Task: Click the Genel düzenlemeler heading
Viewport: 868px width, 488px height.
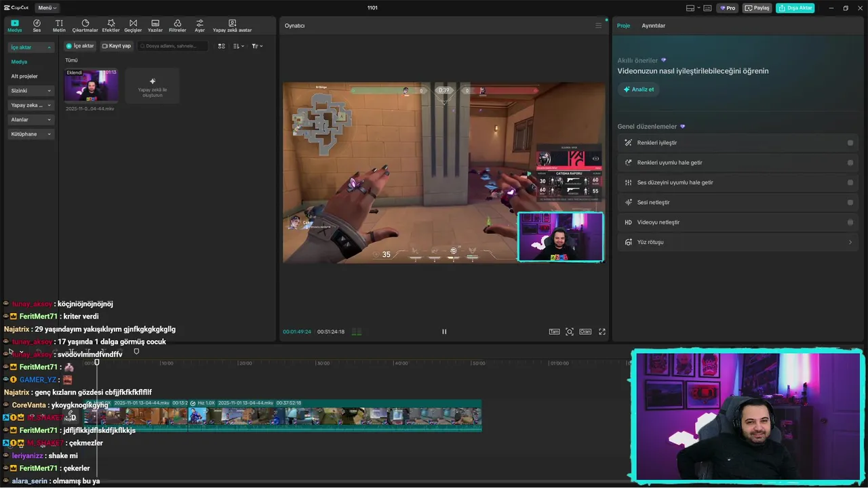Action: (x=647, y=127)
